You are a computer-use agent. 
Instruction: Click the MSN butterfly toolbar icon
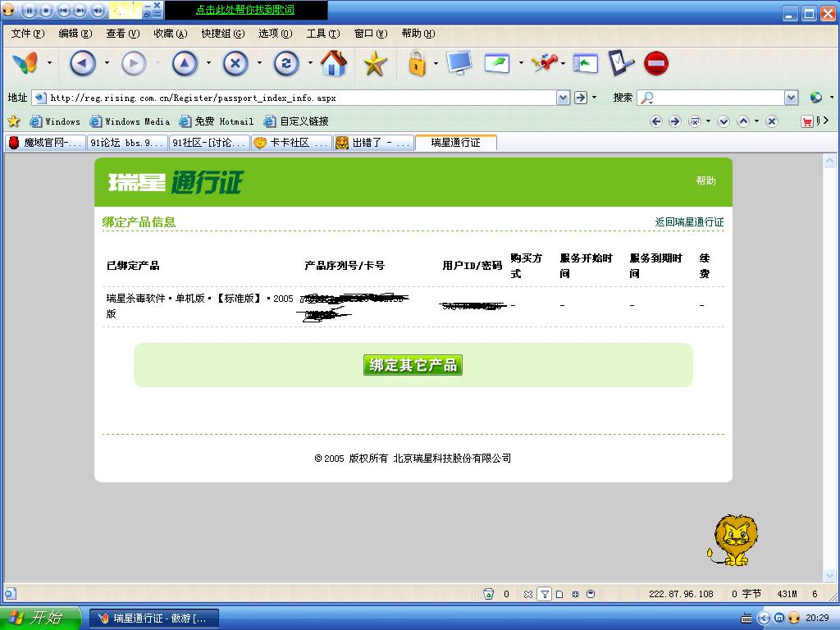pos(25,63)
